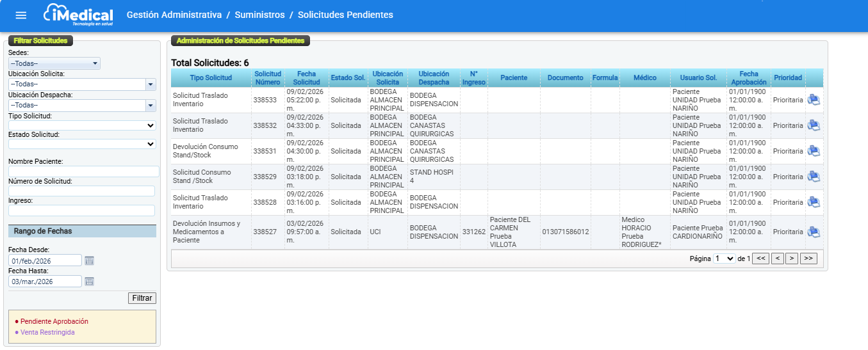Open action icon for request 338532
Viewport: 868px width, 350px height.
tap(814, 125)
